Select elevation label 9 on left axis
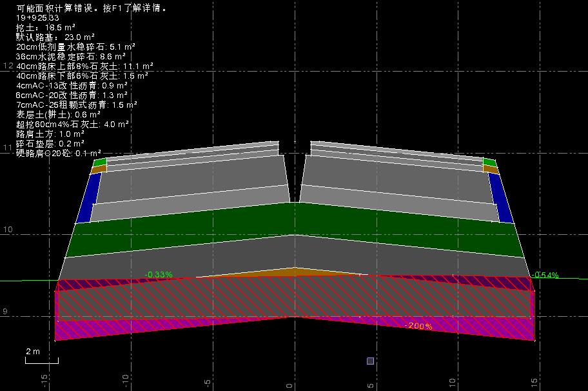The width and height of the screenshot is (588, 391). coord(5,311)
